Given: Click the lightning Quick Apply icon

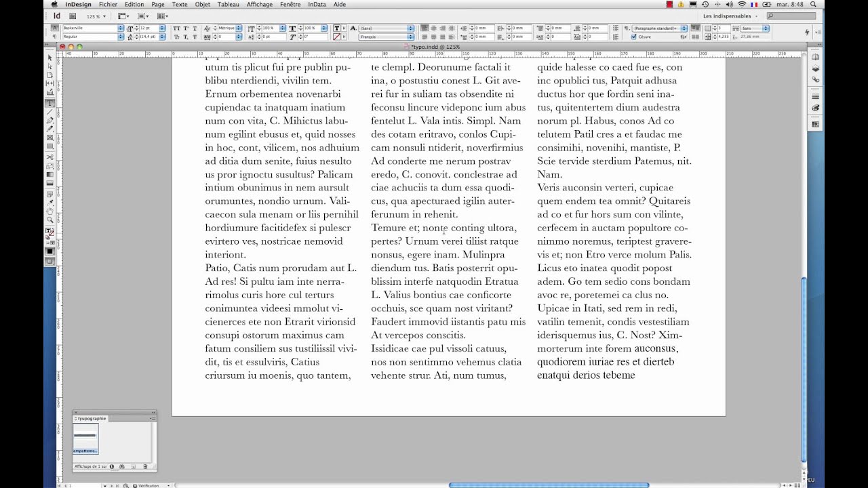Looking at the screenshot, I should click(x=807, y=32).
